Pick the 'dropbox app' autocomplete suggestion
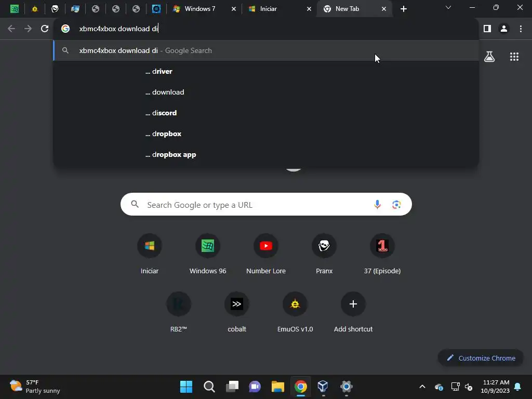The width and height of the screenshot is (532, 399). click(266, 154)
